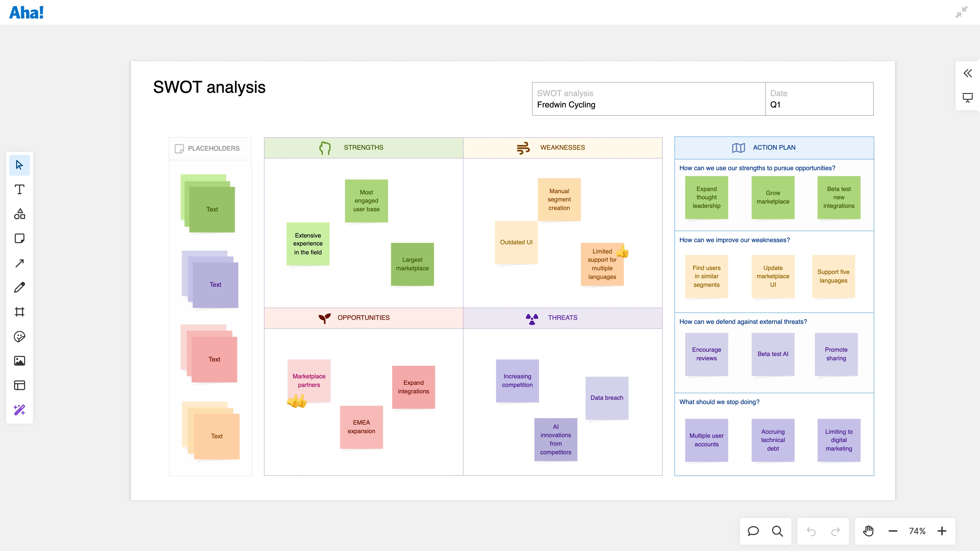The image size is (980, 551).
Task: Select the Connector arrow tool
Action: [19, 263]
